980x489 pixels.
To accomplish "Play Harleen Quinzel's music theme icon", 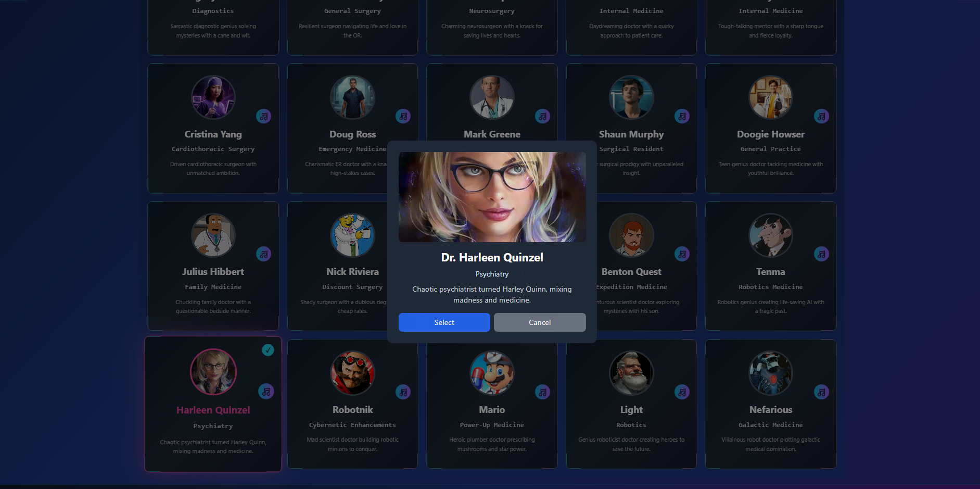I will point(266,392).
